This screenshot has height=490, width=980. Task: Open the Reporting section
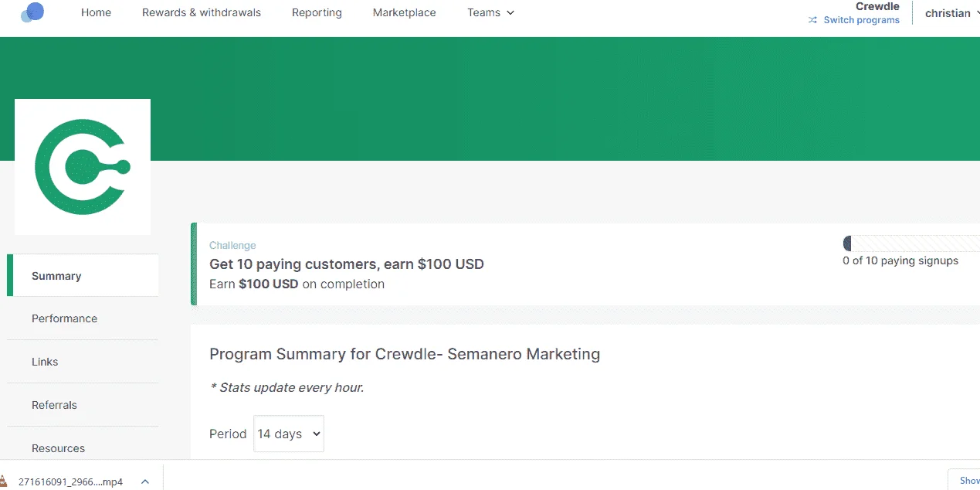[317, 12]
